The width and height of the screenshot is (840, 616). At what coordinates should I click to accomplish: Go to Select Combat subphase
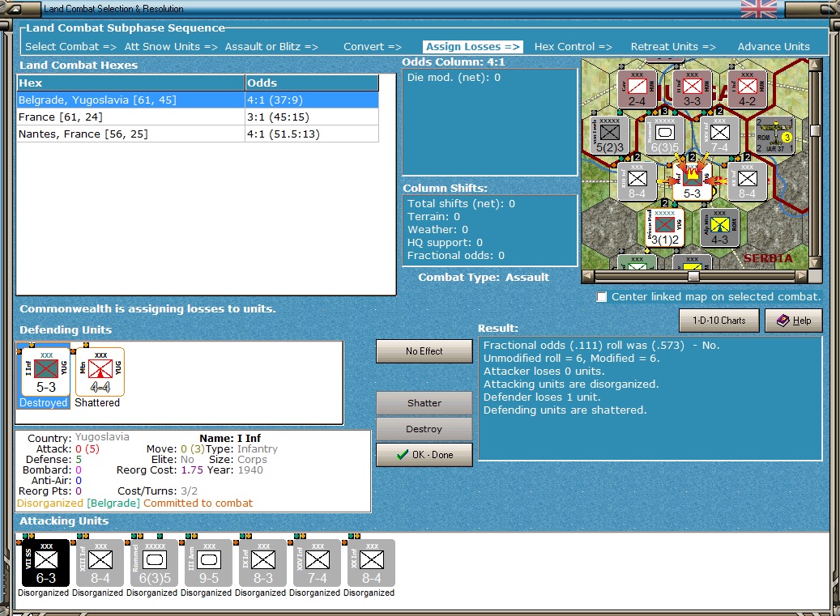pyautogui.click(x=70, y=47)
